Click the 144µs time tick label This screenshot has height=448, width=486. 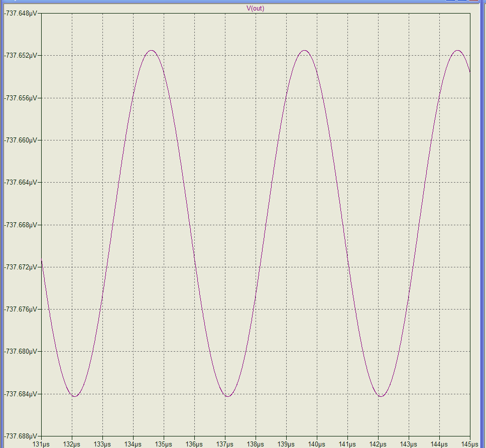click(x=439, y=444)
